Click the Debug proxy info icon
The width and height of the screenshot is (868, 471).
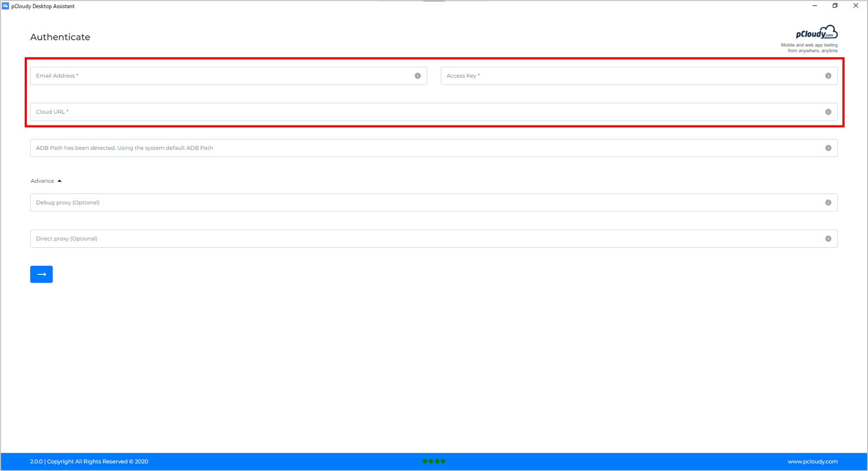[828, 202]
